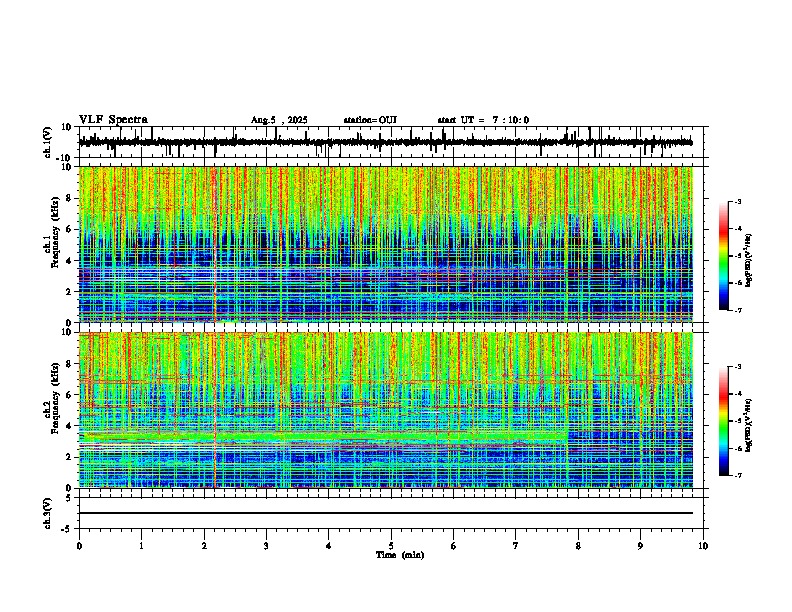
Task: Click the "4" kHz tick on ch.1 spectrogram
Action: (x=70, y=261)
